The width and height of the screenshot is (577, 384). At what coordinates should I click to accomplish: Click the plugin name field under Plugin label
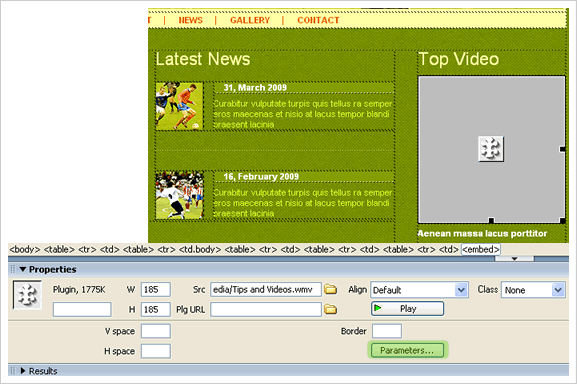pyautogui.click(x=82, y=309)
